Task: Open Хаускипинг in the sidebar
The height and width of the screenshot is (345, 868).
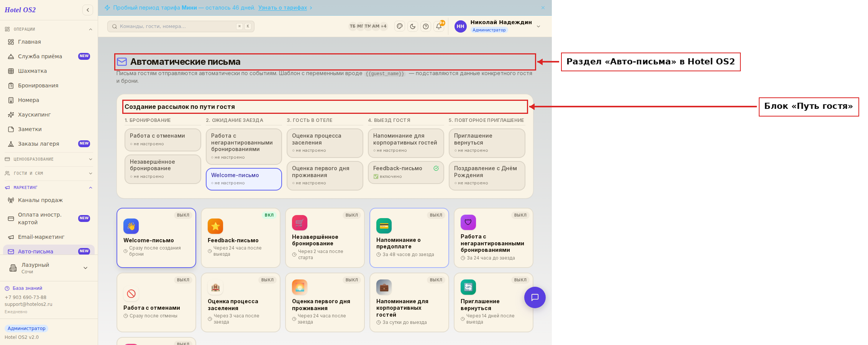Action: (x=49, y=115)
